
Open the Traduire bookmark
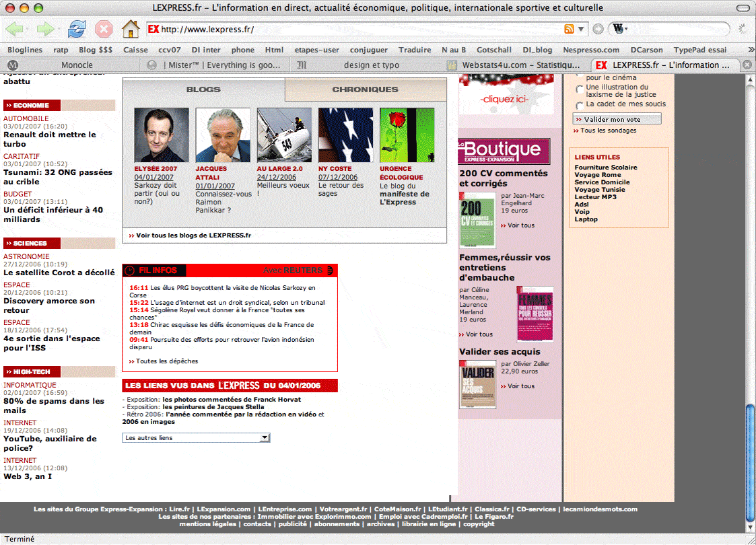coord(415,50)
